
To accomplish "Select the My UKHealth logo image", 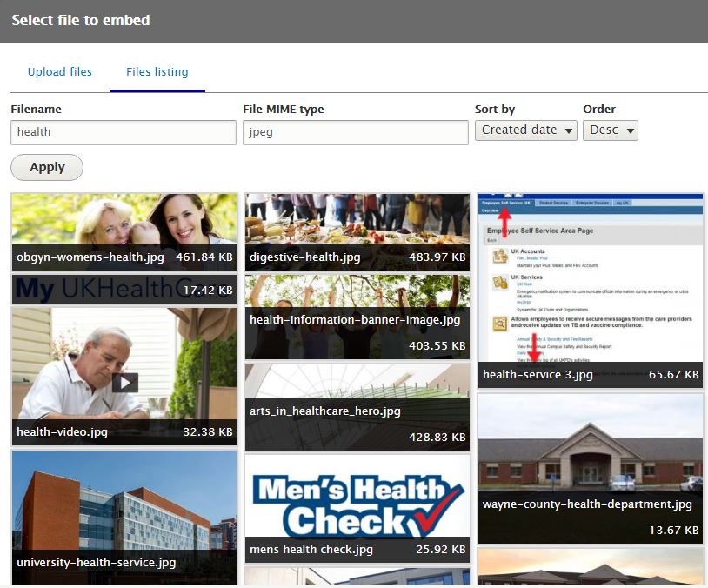I will (x=124, y=289).
